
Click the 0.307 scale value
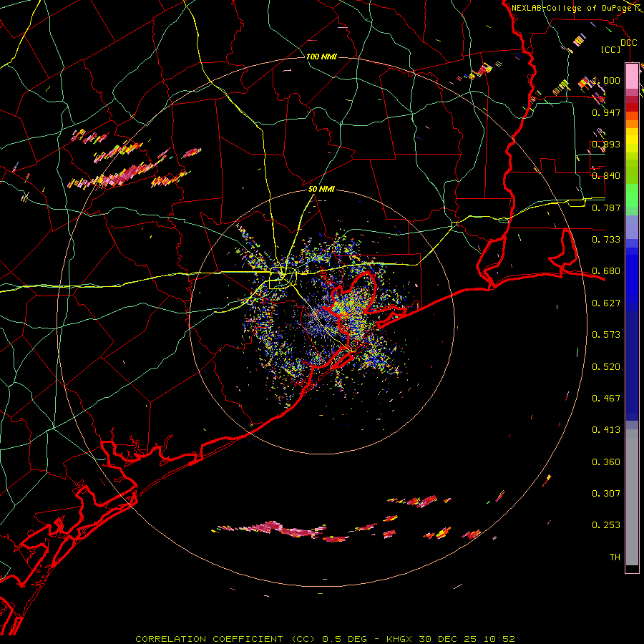click(x=606, y=494)
